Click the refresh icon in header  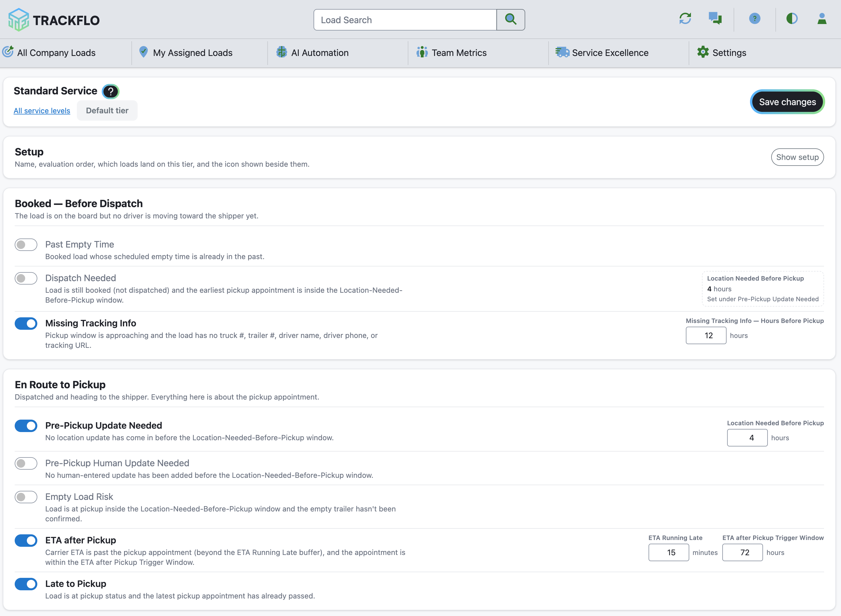click(685, 19)
